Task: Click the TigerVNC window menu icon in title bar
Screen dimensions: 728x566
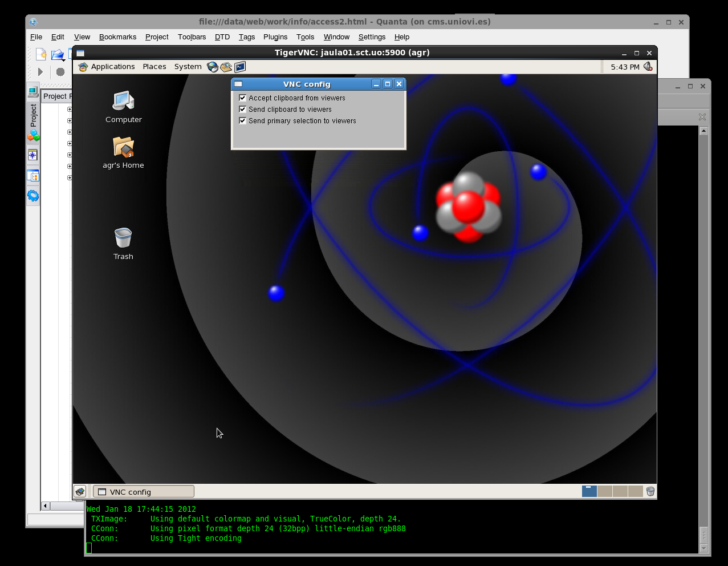Action: 80,53
